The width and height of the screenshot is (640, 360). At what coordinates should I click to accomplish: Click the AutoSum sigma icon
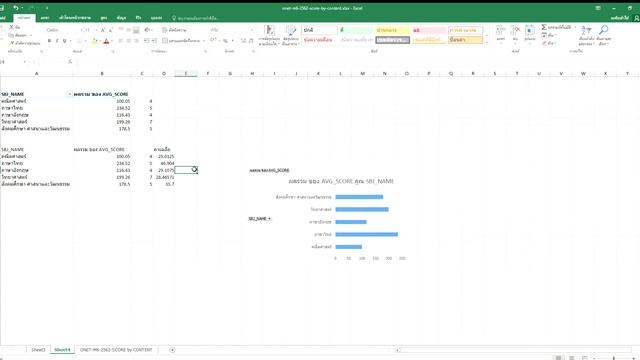tap(544, 27)
